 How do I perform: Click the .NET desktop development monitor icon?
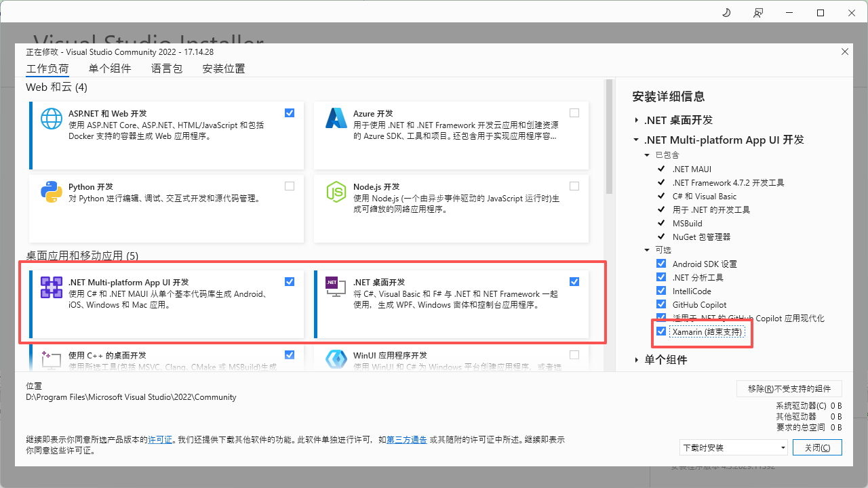(x=336, y=287)
